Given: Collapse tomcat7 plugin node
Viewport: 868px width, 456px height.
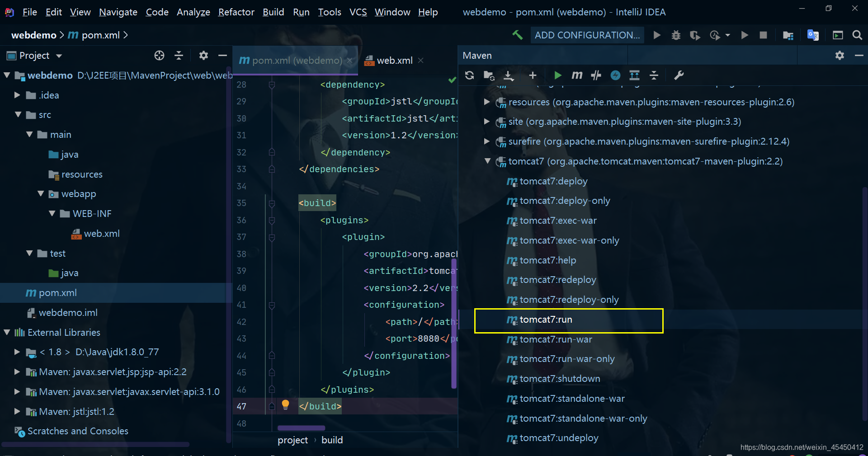Looking at the screenshot, I should pos(487,161).
